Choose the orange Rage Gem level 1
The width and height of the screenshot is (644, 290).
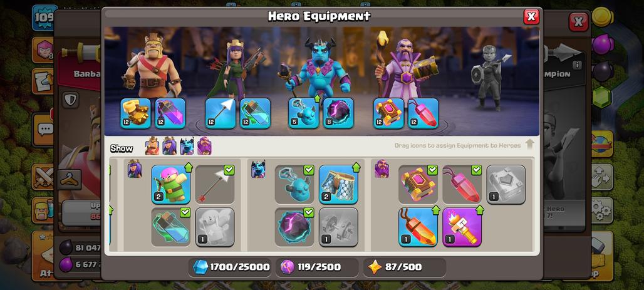[418, 227]
